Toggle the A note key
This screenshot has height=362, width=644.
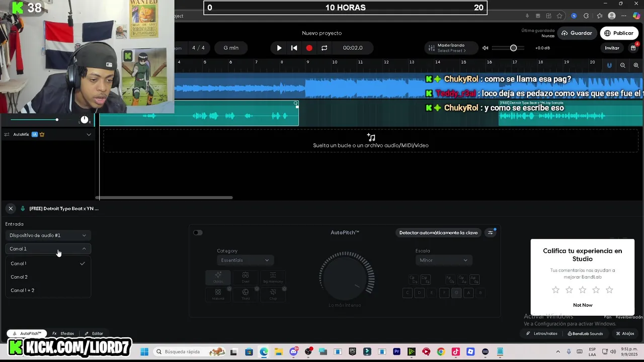(468, 293)
